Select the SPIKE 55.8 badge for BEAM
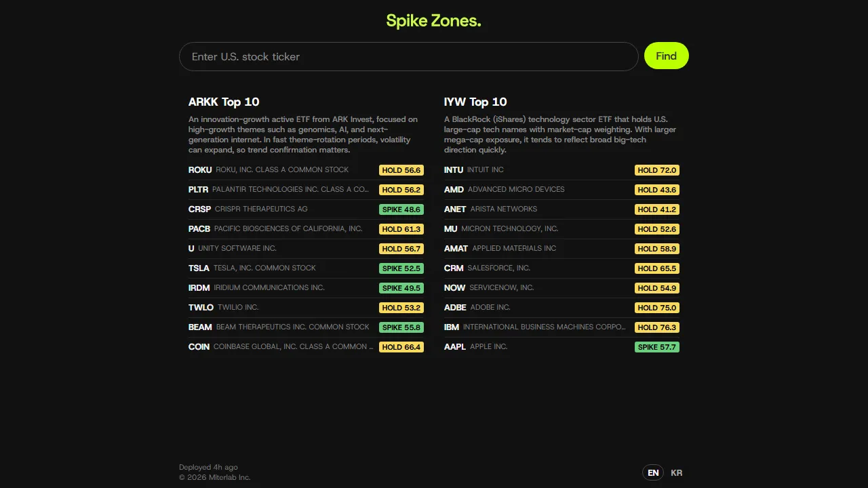The height and width of the screenshot is (488, 868). coord(401,327)
